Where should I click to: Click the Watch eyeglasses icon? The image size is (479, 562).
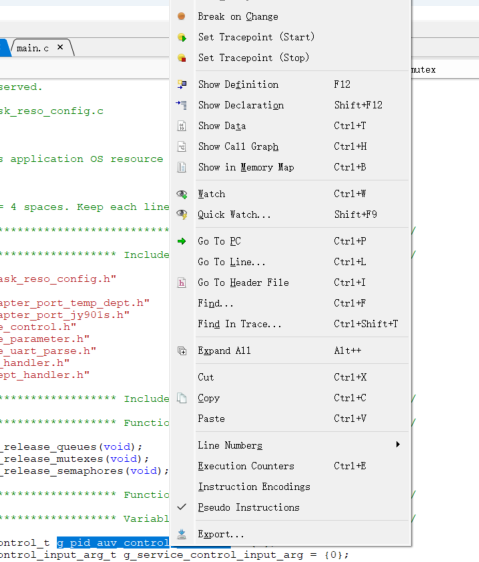pyautogui.click(x=182, y=194)
